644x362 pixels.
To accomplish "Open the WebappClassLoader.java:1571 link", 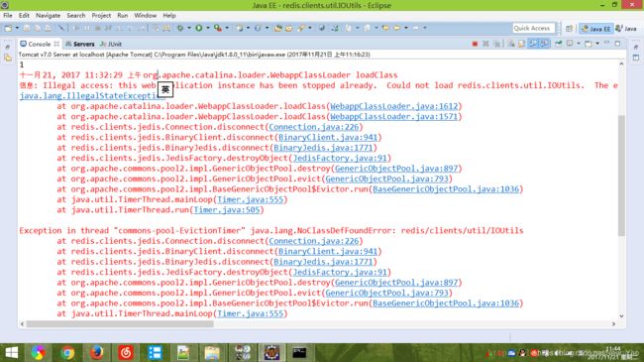I will pos(394,116).
